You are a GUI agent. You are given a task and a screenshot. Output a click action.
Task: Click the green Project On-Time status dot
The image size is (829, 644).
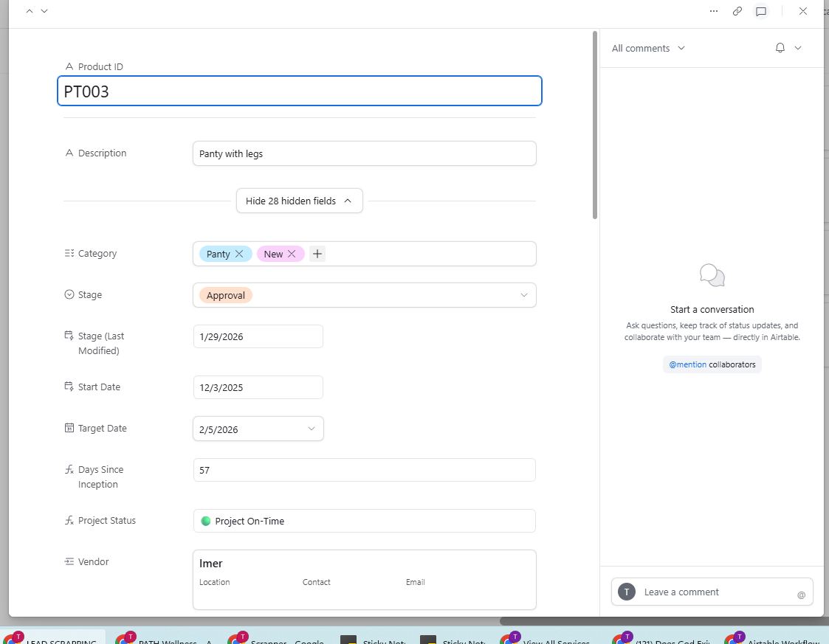pos(206,521)
